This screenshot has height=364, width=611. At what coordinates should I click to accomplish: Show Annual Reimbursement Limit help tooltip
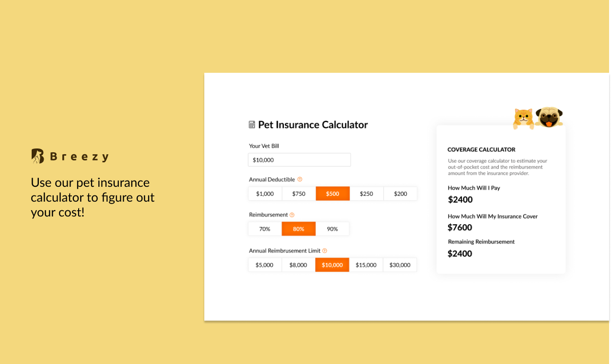325,250
